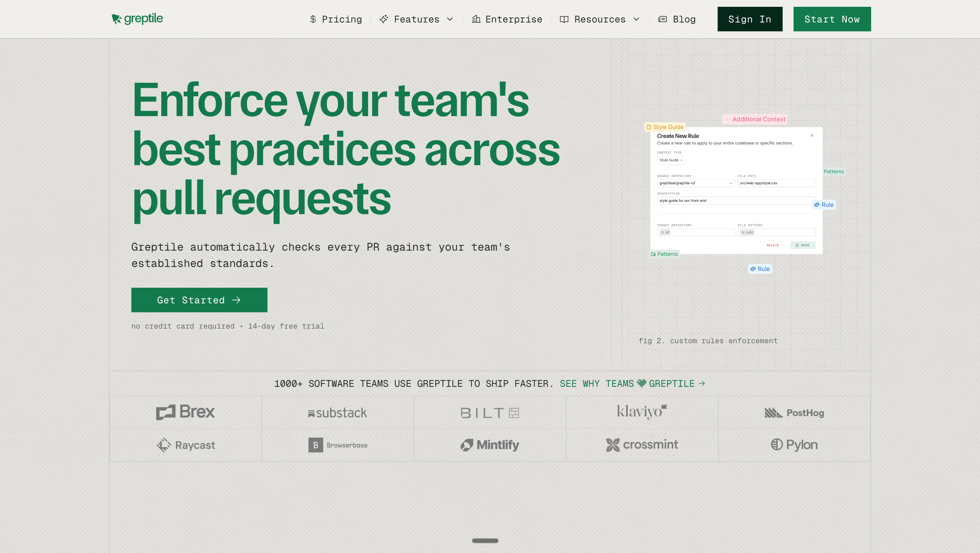980x553 pixels.
Task: Remove the 'auto' tag in File Pattern
Action: pyautogui.click(x=743, y=232)
